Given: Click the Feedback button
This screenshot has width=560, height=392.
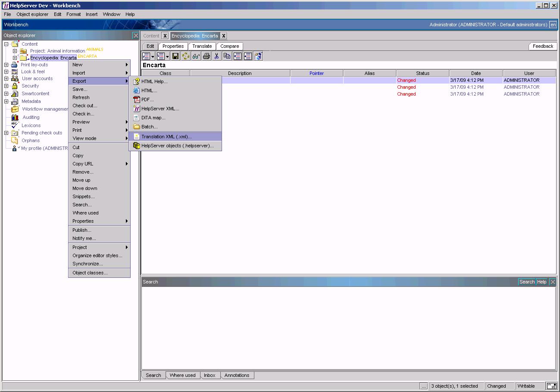Looking at the screenshot, I should [543, 46].
